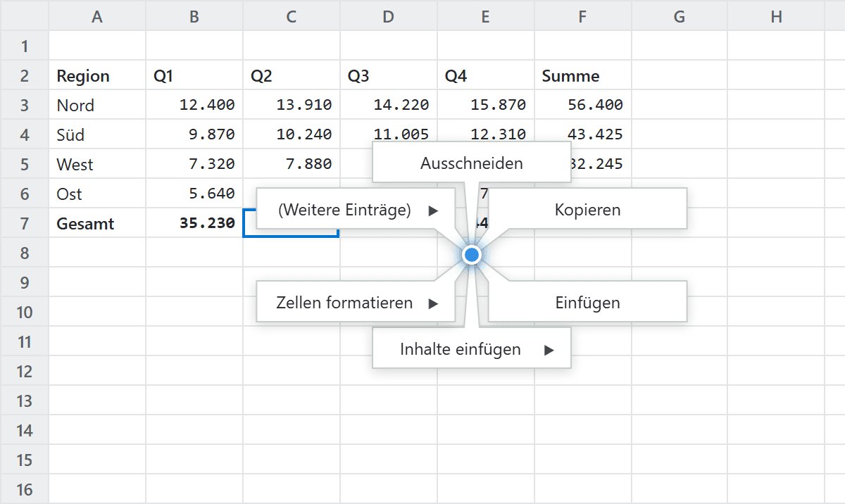Select row 3 header
The image size is (845, 504).
(25, 105)
